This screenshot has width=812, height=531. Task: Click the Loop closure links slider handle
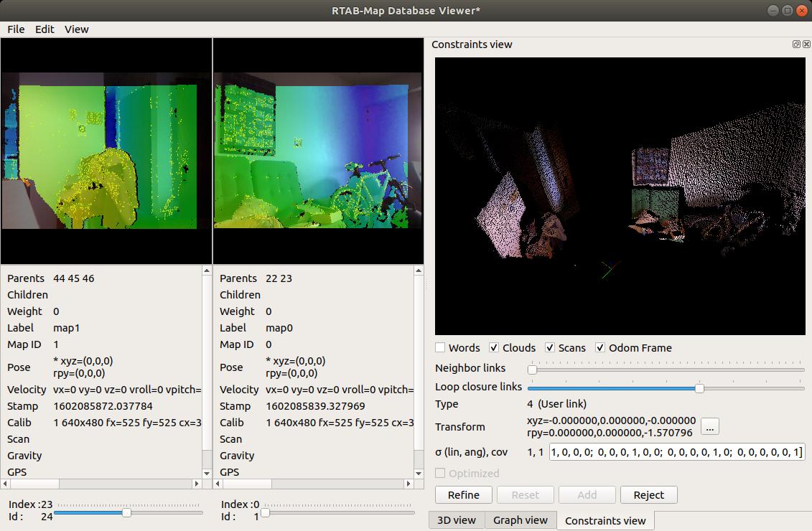coord(699,388)
